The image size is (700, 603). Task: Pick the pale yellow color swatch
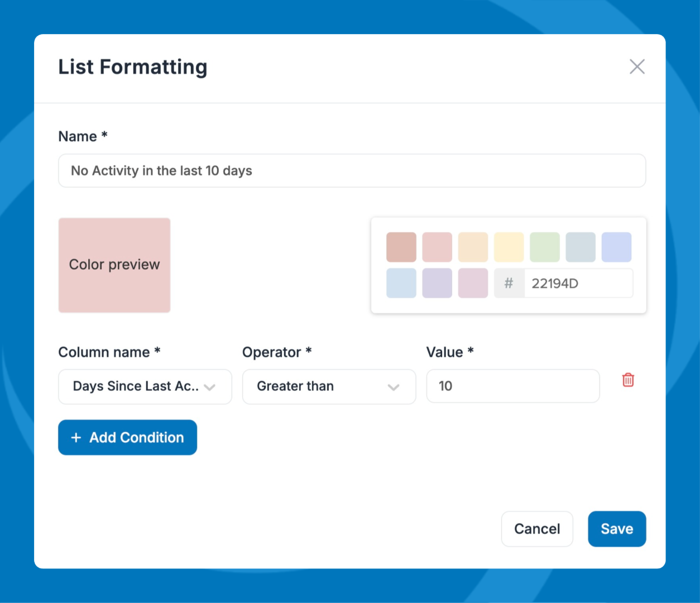tap(509, 247)
